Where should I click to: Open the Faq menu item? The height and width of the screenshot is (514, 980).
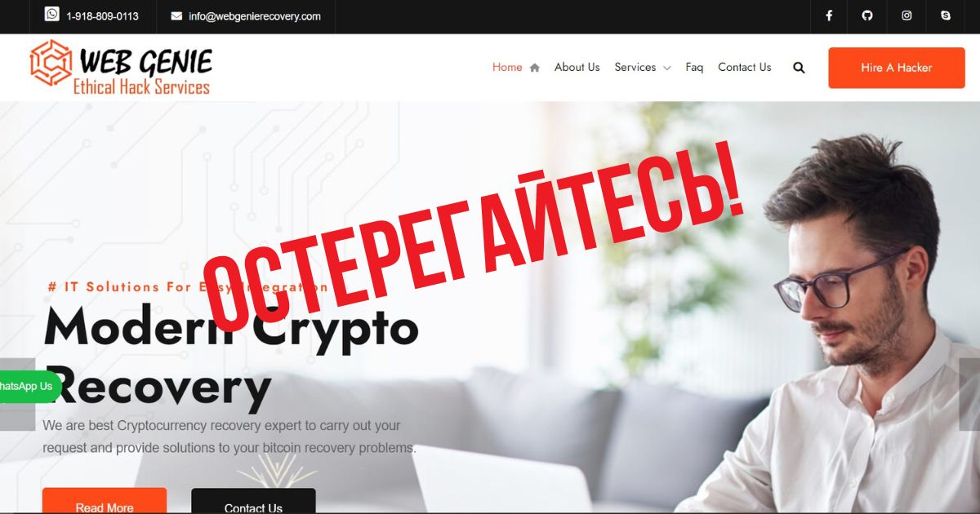pyautogui.click(x=694, y=68)
